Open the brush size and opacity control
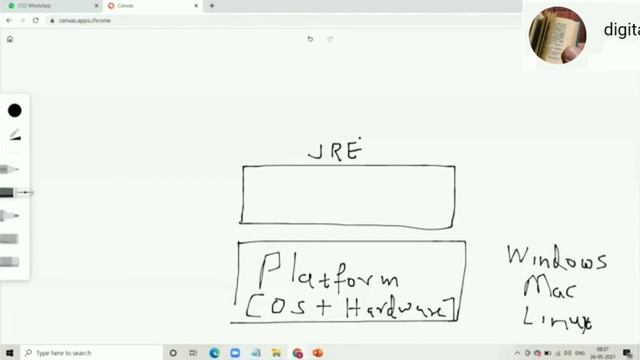This screenshot has height=360, width=640. pos(15,135)
